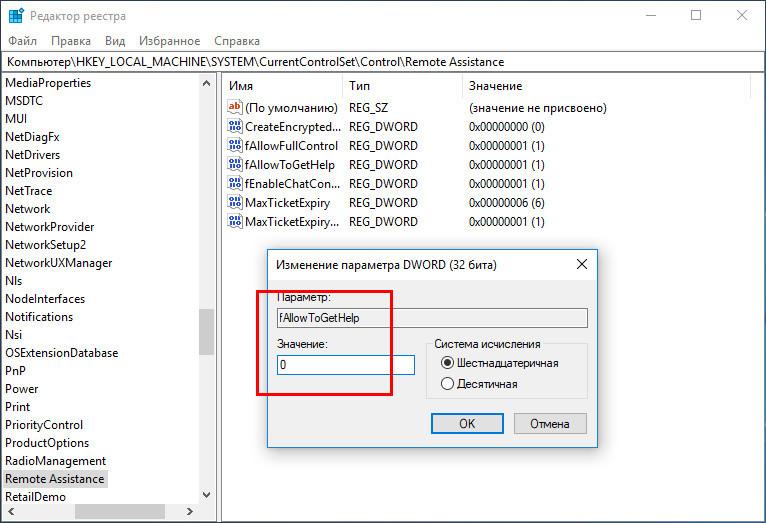Click MaxTicketExpiry value 0x00000006 (6)
The image size is (766, 523).
(x=507, y=203)
